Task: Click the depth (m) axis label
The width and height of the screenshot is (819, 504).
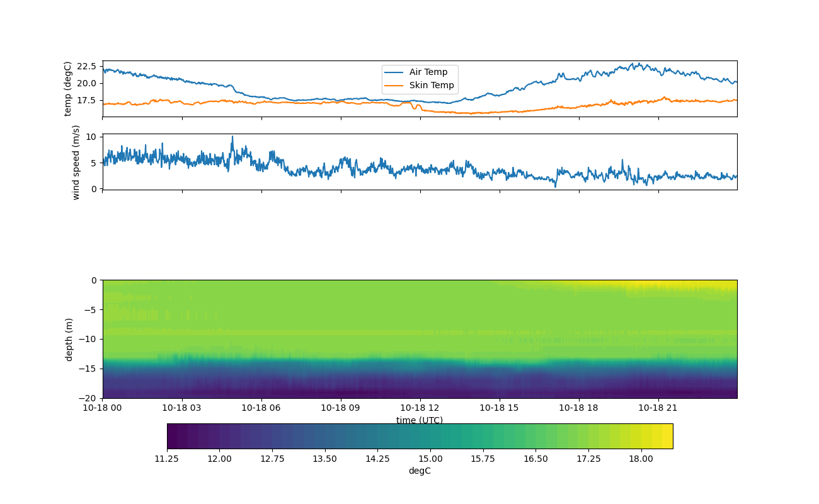Action: 69,340
